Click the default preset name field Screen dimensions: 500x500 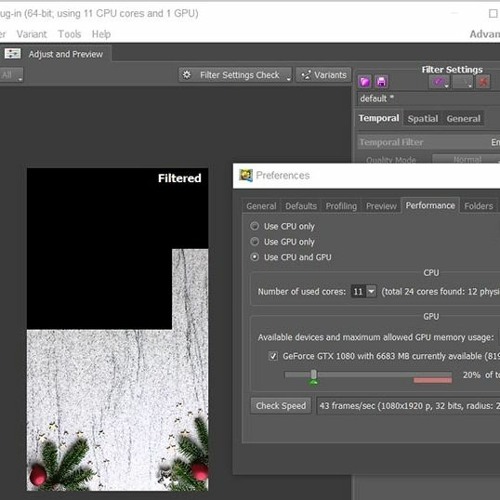(428, 99)
